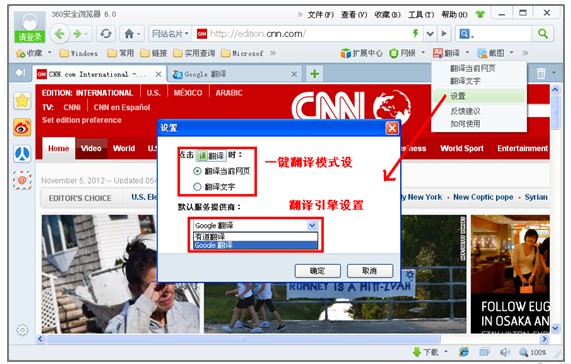Open the CNN Video nav tab

[91, 149]
